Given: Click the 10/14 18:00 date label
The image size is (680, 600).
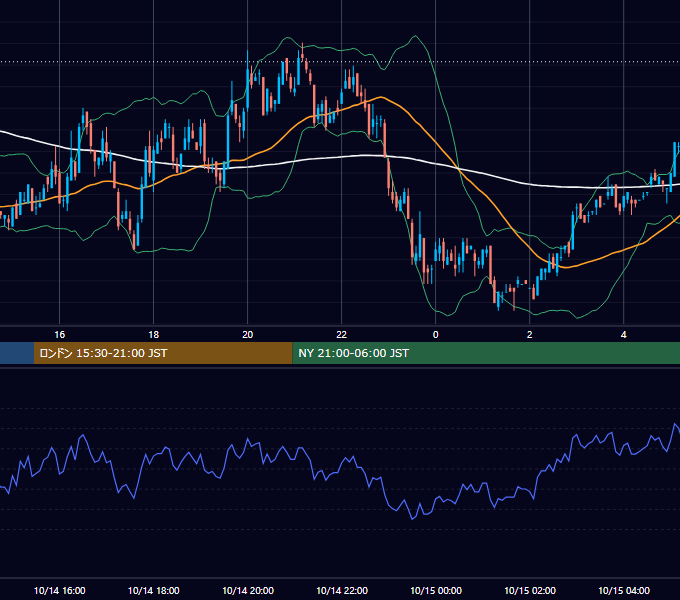Looking at the screenshot, I should click(x=154, y=590).
